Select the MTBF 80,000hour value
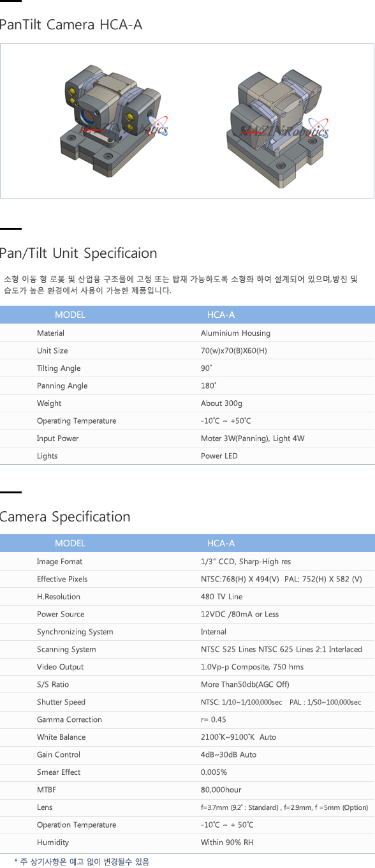Screen dimensions: 375x868 coord(221,789)
